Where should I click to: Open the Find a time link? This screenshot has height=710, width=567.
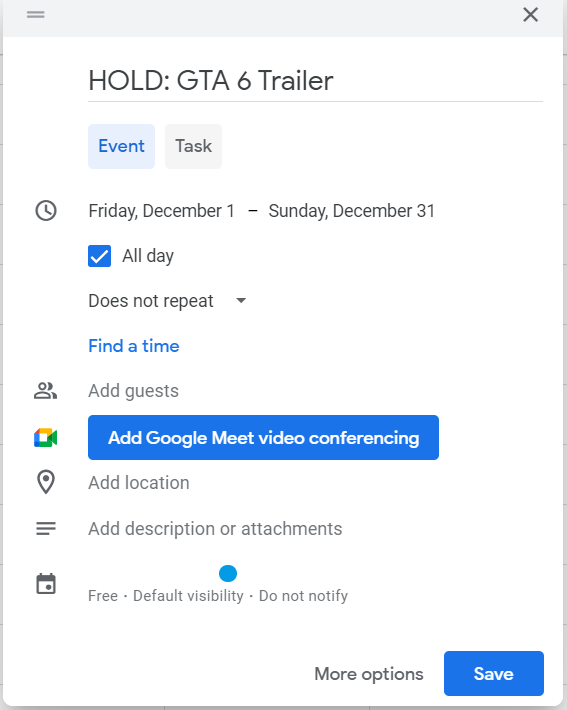point(134,346)
